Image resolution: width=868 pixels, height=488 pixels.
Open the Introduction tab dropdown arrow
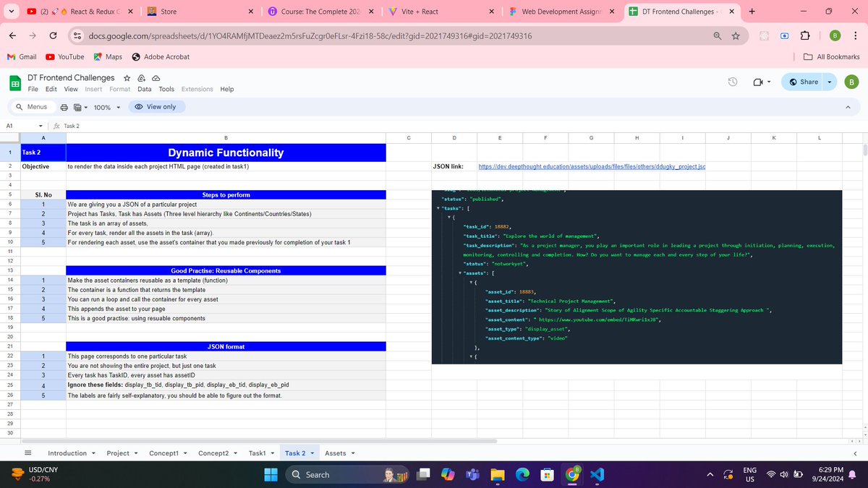[x=94, y=454]
